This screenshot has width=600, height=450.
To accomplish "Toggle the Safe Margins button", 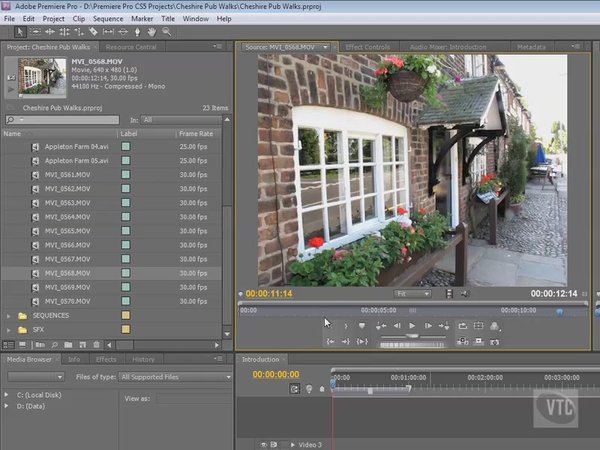I will 479,326.
